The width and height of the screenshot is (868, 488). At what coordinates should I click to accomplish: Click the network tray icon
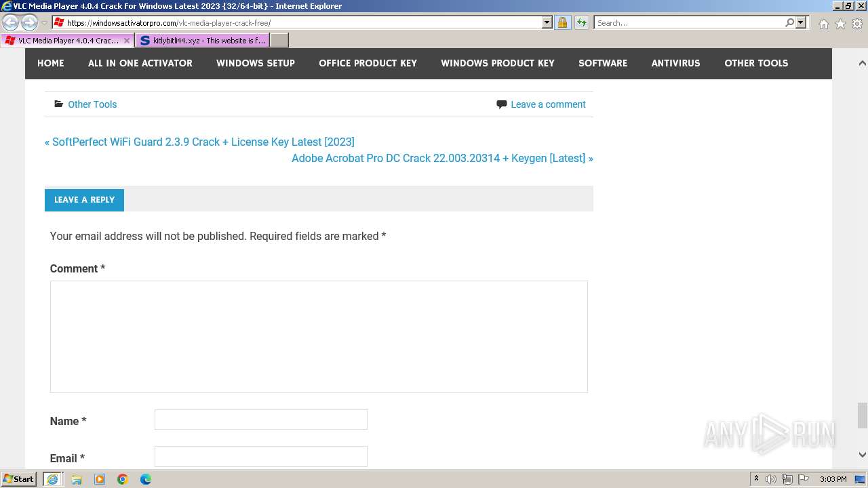[x=787, y=479]
